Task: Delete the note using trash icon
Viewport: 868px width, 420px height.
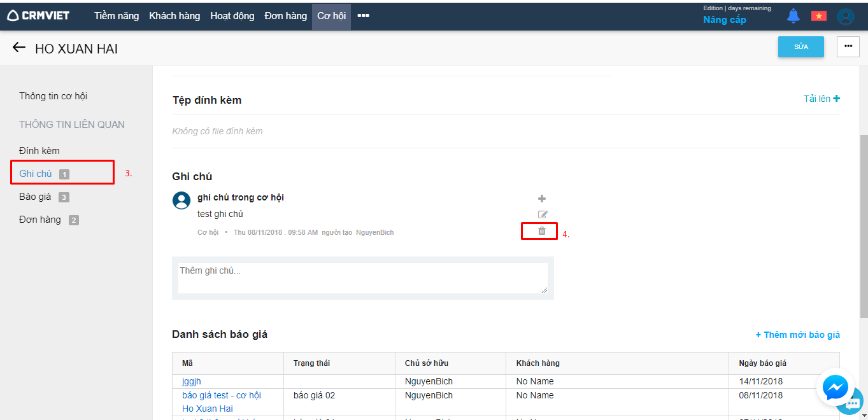Action: click(x=542, y=231)
